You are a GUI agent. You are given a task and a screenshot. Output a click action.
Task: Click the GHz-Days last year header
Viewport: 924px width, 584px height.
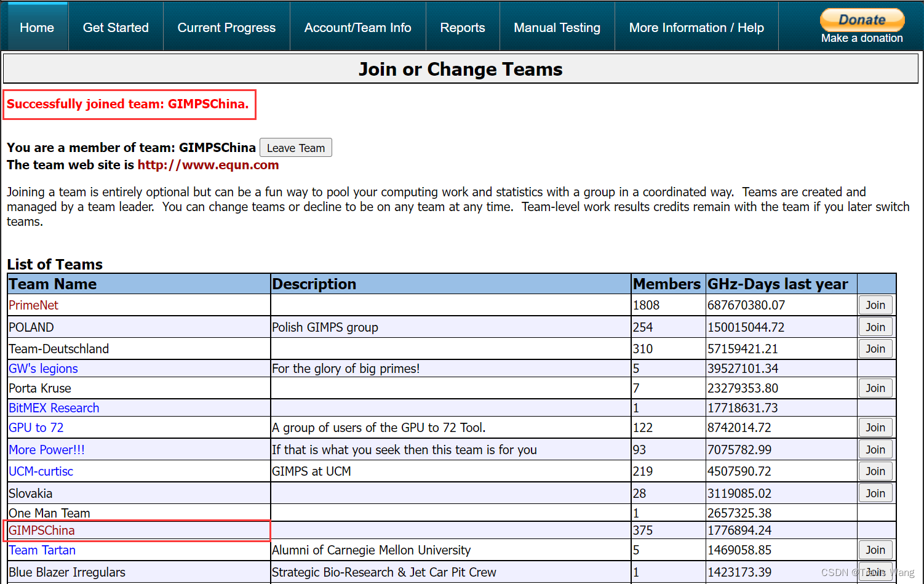coord(781,284)
